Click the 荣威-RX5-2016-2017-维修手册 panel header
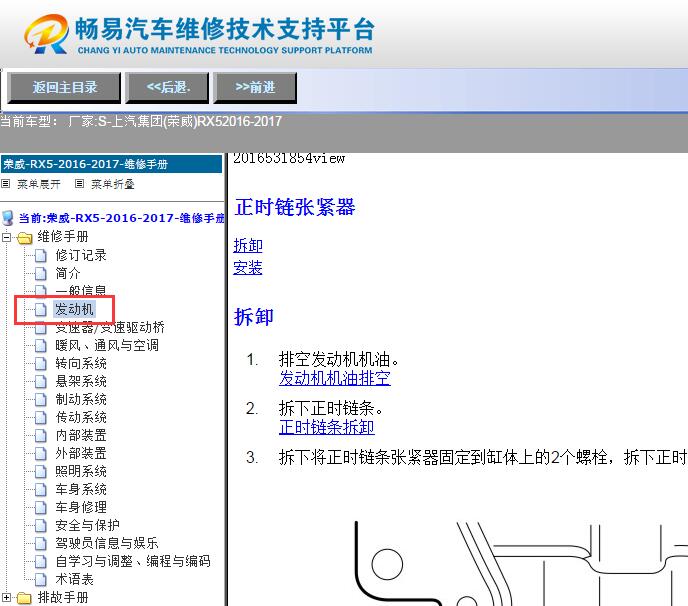The width and height of the screenshot is (688, 606). tap(111, 164)
